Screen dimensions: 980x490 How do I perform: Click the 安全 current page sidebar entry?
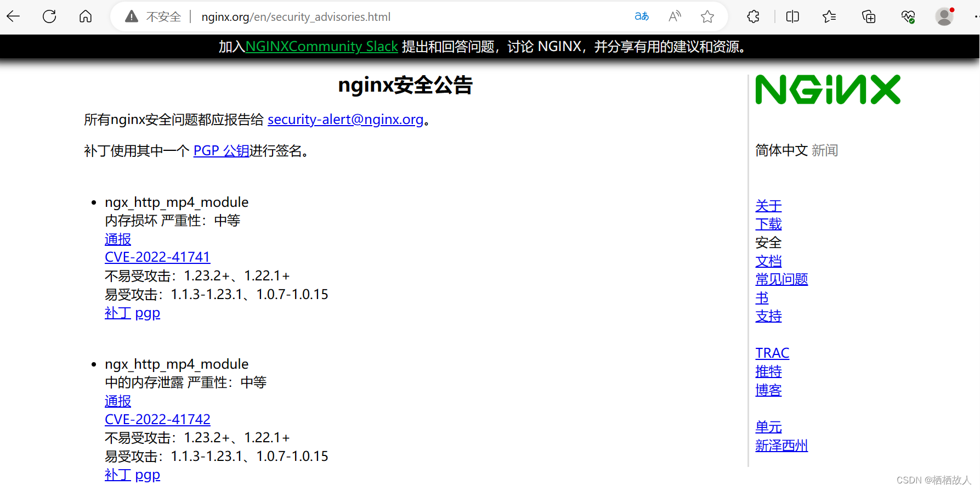768,243
